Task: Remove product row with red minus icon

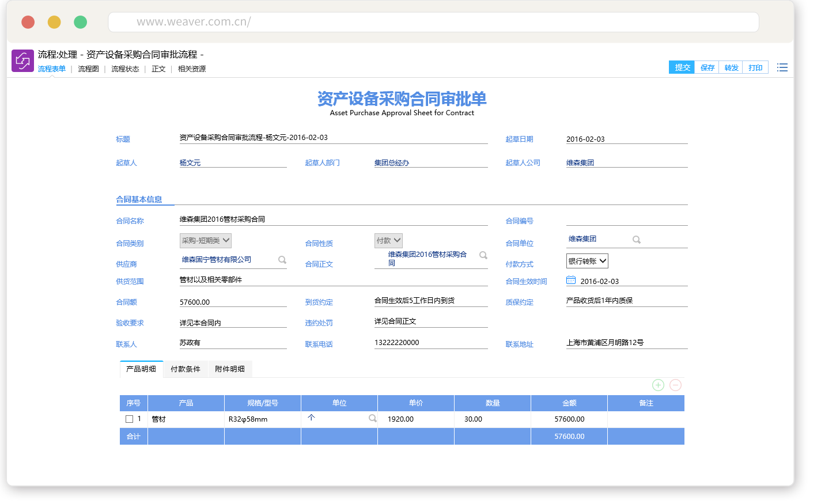Action: click(676, 385)
